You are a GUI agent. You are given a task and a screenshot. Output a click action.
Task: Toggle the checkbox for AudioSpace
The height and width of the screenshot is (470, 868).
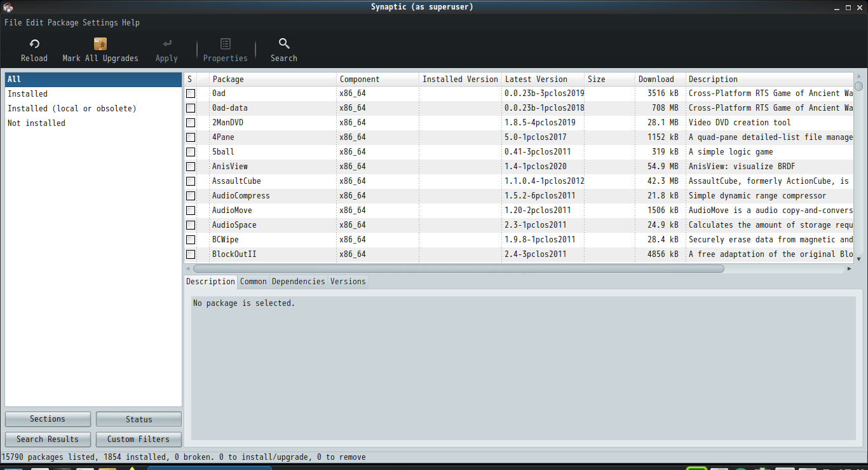click(x=191, y=225)
